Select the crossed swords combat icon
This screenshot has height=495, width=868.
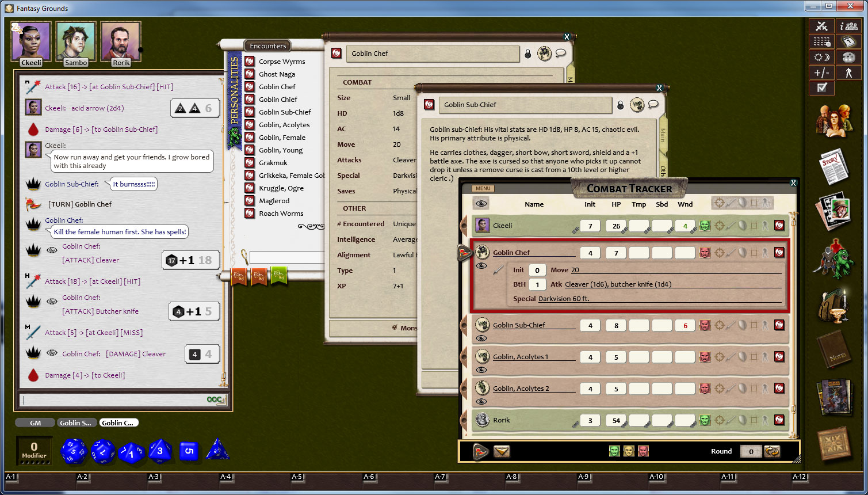pyautogui.click(x=821, y=26)
